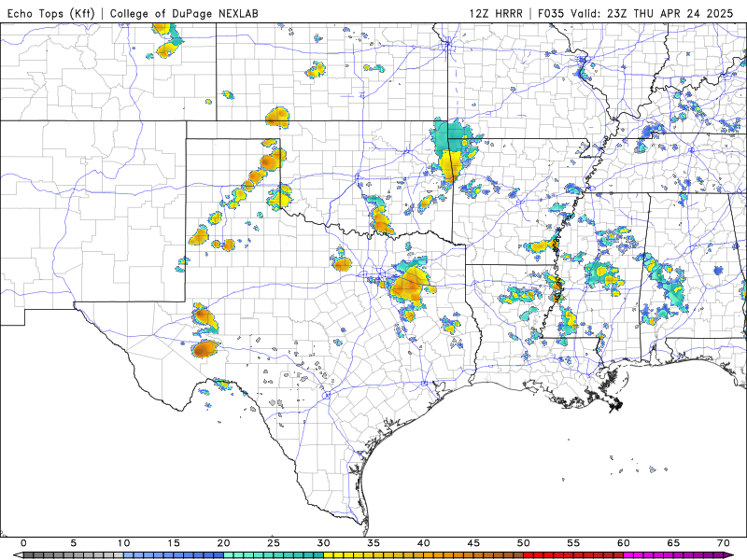
Task: Click the "F035 Valid: 23Z THU APR 24 2025" text
Action: pyautogui.click(x=636, y=13)
